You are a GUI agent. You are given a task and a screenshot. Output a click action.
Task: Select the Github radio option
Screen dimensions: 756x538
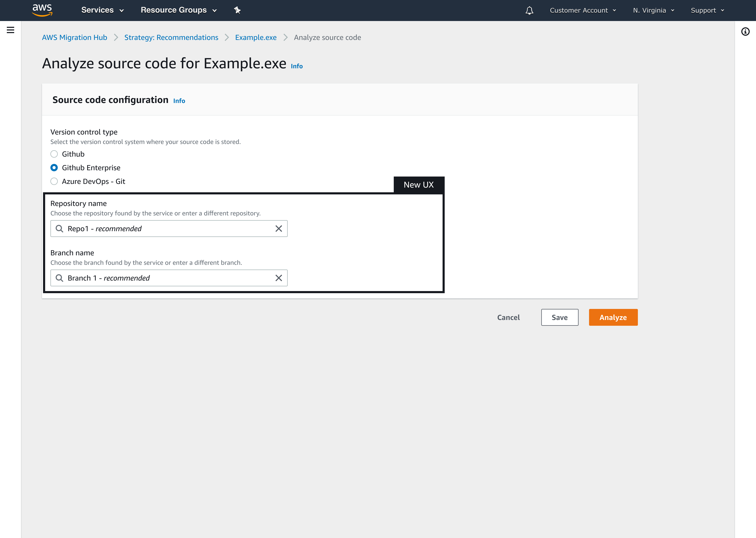coord(54,154)
